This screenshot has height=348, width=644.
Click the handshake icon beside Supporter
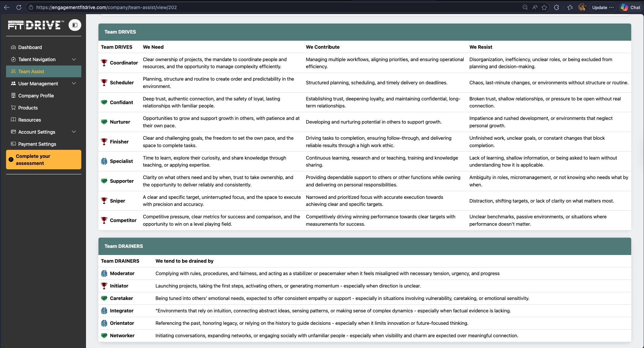point(104,181)
